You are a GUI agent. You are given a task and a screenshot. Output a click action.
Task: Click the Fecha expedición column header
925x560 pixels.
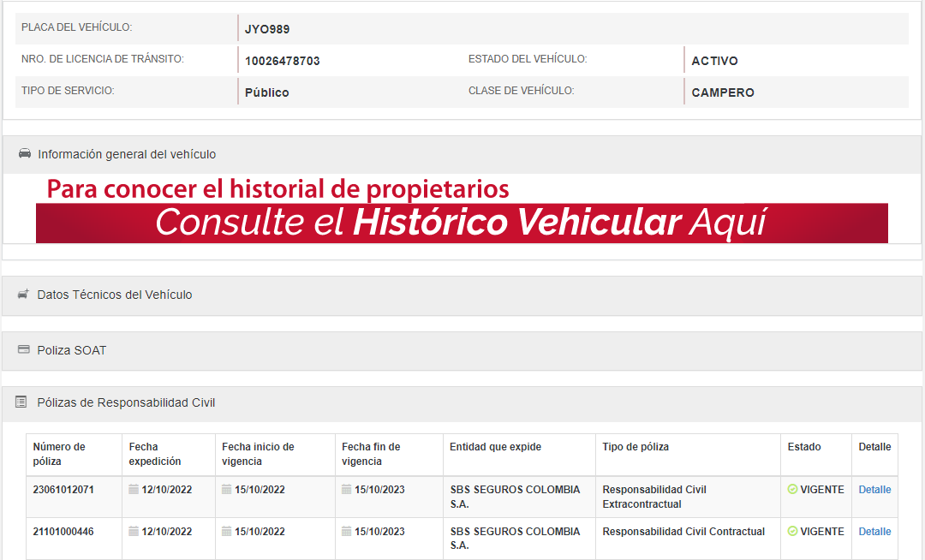click(155, 454)
